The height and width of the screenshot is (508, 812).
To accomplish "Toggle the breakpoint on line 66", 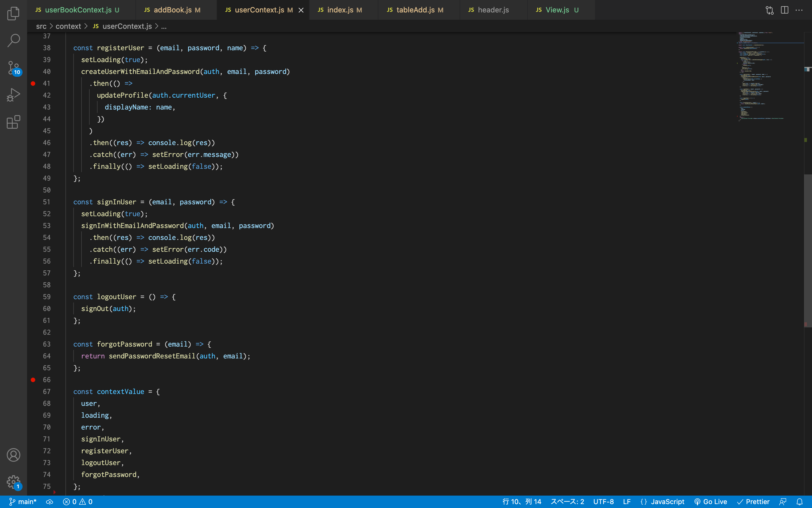I will coord(33,380).
